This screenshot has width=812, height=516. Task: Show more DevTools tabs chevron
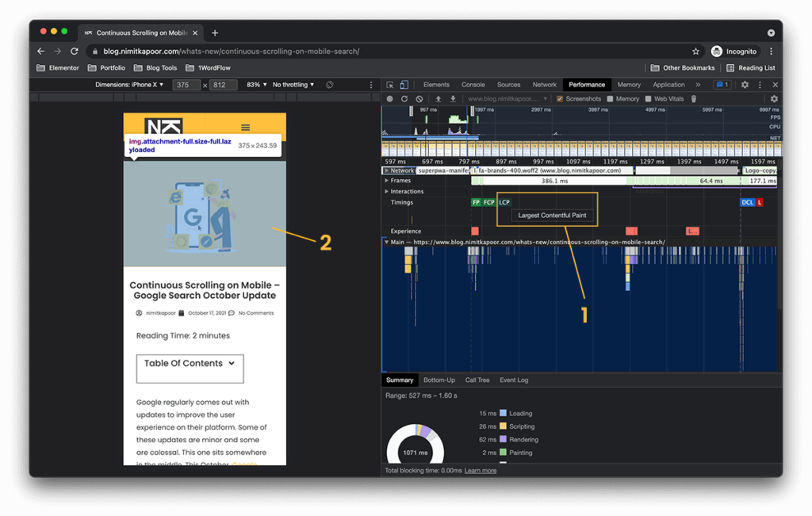[x=698, y=85]
